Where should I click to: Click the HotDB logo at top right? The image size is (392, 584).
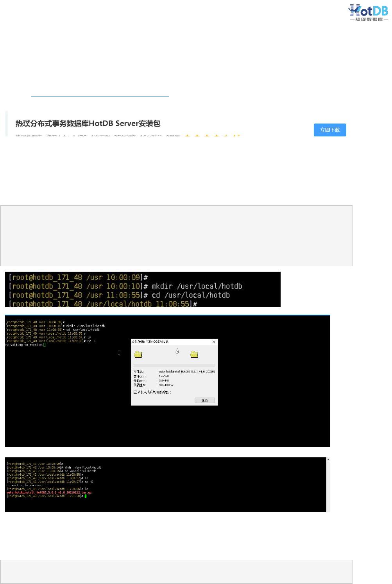coord(368,13)
